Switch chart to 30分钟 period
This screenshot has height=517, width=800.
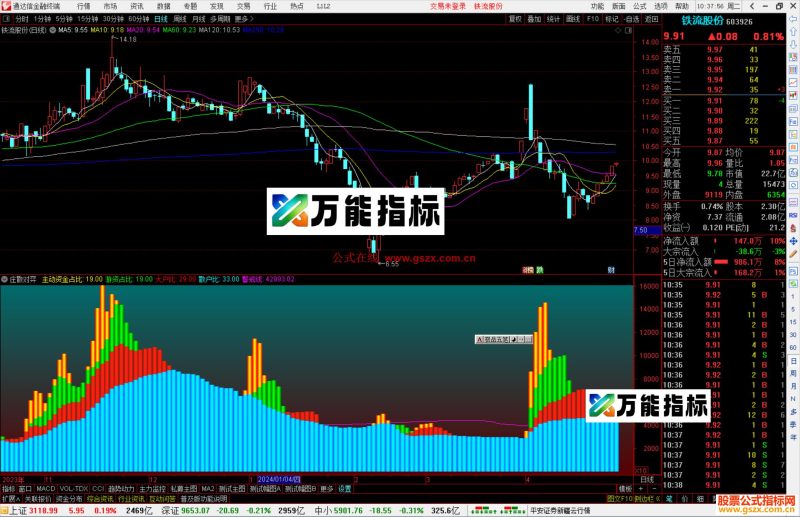pos(113,19)
